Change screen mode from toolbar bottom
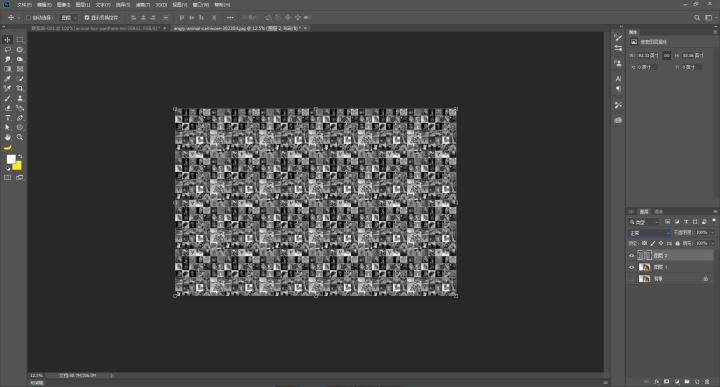This screenshot has height=387, width=720. click(20, 178)
